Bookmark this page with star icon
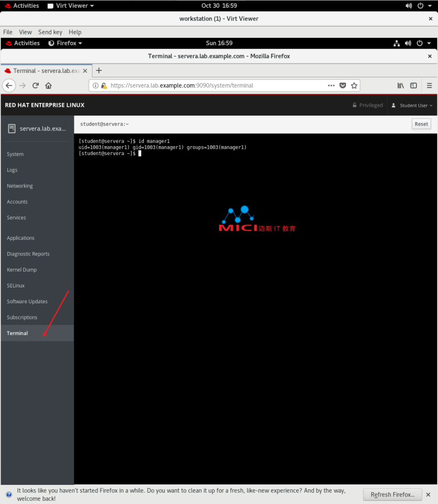The height and width of the screenshot is (504, 438). point(354,86)
